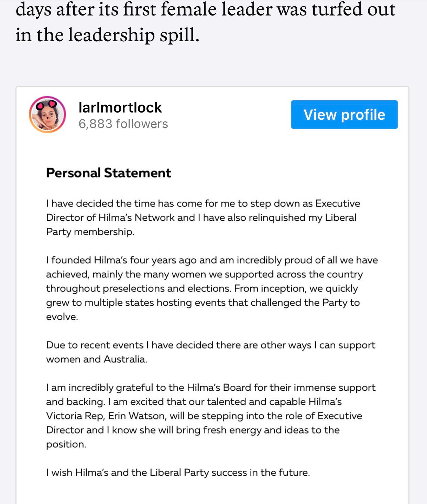The image size is (427, 504).
Task: Click the article line ending 'turfed out'
Action: tap(205, 9)
